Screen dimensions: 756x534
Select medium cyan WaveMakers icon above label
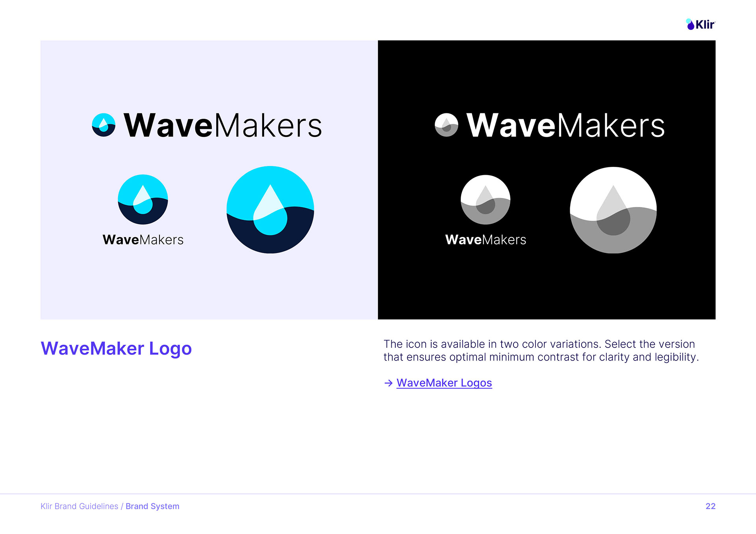point(143,200)
